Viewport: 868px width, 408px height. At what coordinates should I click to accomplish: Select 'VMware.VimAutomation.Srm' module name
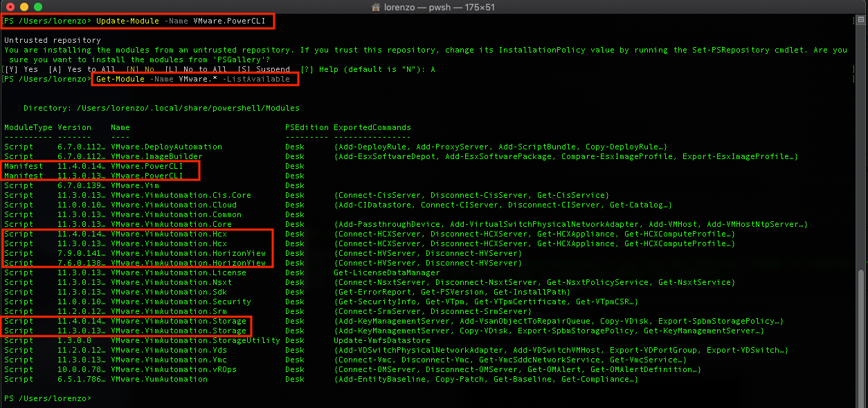click(x=169, y=311)
